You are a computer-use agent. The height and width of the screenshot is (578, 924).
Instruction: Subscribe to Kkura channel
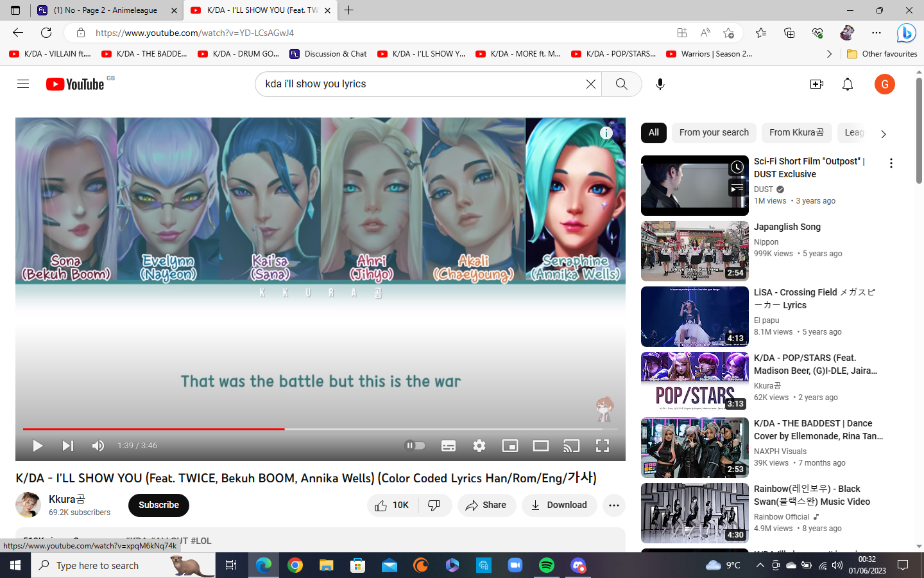tap(158, 505)
